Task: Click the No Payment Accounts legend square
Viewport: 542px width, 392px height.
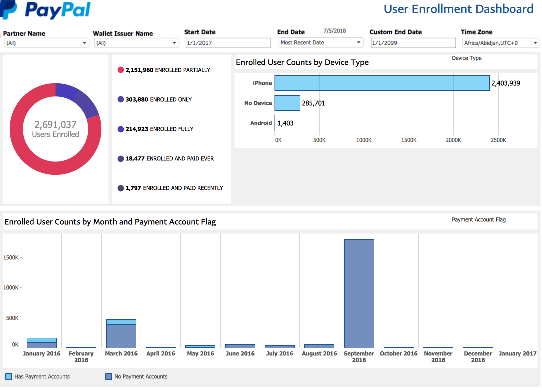Action: (108, 376)
